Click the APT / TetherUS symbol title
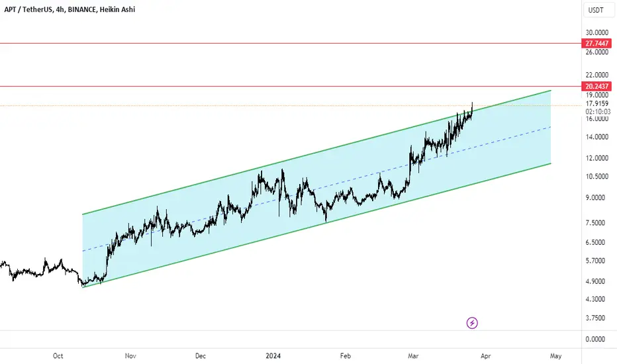617x364 pixels. point(28,9)
